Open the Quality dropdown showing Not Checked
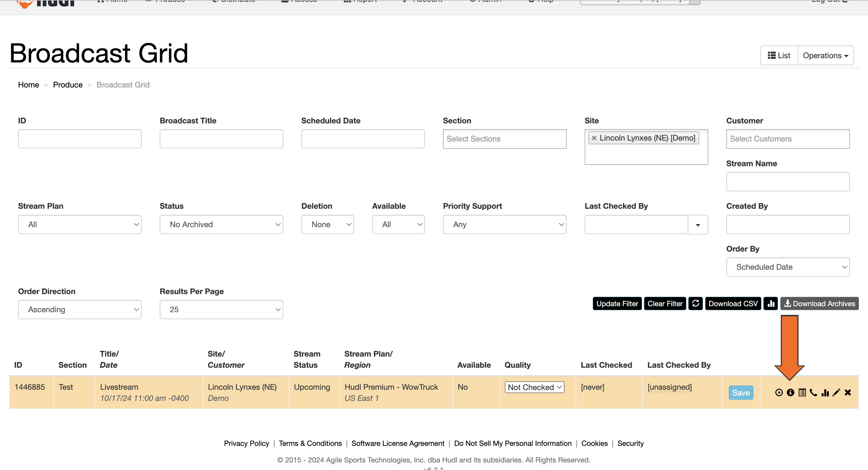Viewport: 868px width, 470px height. (x=534, y=387)
